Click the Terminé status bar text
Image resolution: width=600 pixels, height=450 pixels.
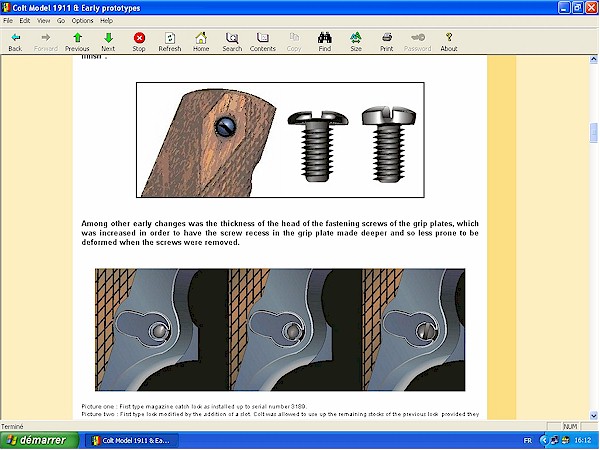click(12, 426)
